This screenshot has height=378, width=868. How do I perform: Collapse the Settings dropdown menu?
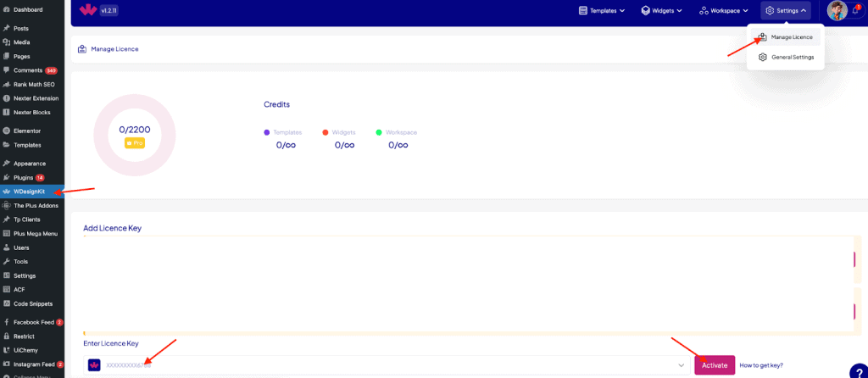pyautogui.click(x=786, y=11)
